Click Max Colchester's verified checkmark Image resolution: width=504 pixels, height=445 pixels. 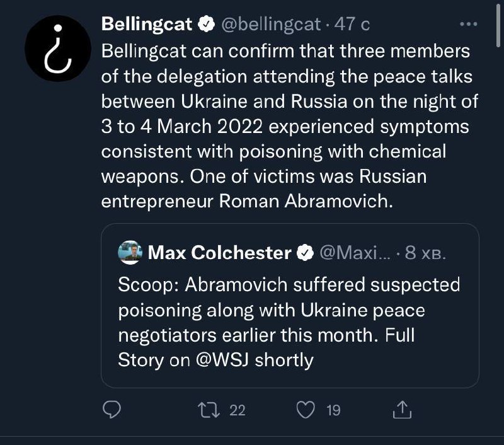[x=305, y=253]
